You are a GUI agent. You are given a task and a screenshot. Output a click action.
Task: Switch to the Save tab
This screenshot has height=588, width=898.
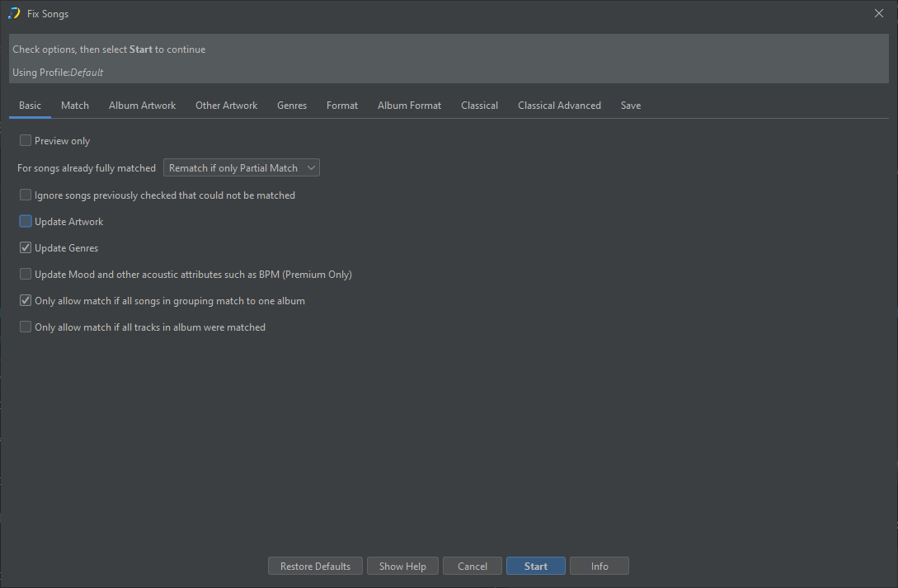(x=631, y=106)
